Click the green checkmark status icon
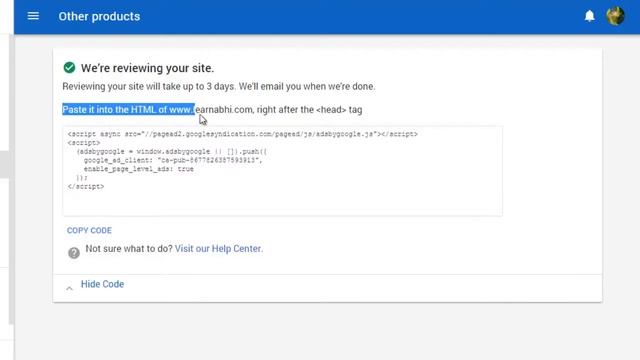Image resolution: width=640 pixels, height=360 pixels. click(x=69, y=68)
